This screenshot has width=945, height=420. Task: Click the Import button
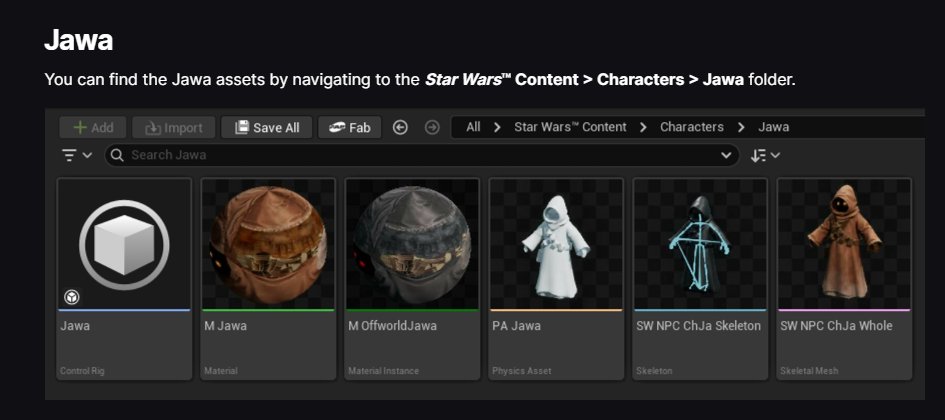(x=174, y=128)
